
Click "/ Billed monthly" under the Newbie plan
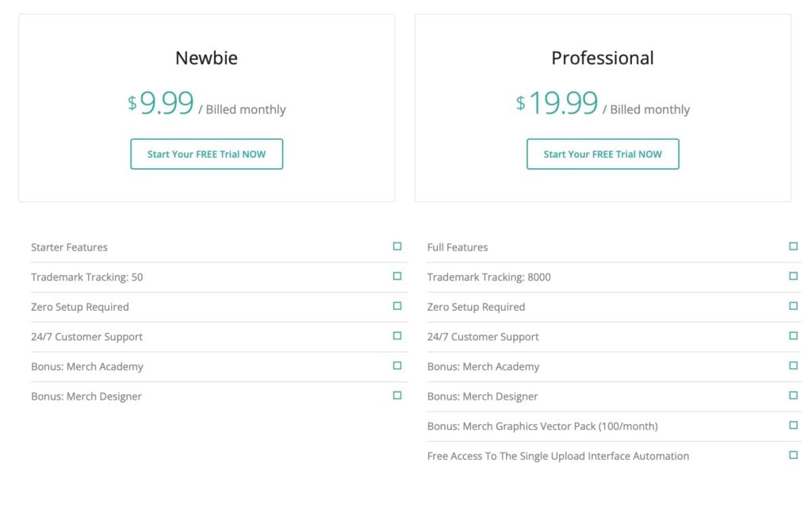[242, 109]
